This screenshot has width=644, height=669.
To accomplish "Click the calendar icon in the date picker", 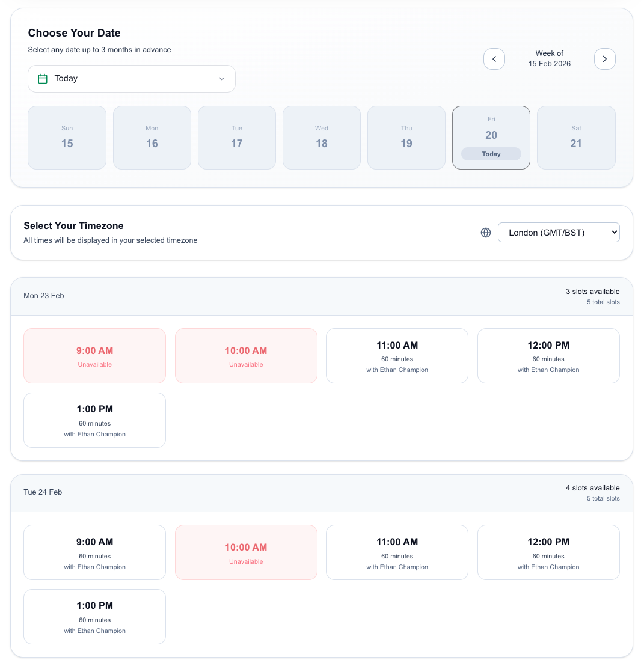I will [42, 78].
